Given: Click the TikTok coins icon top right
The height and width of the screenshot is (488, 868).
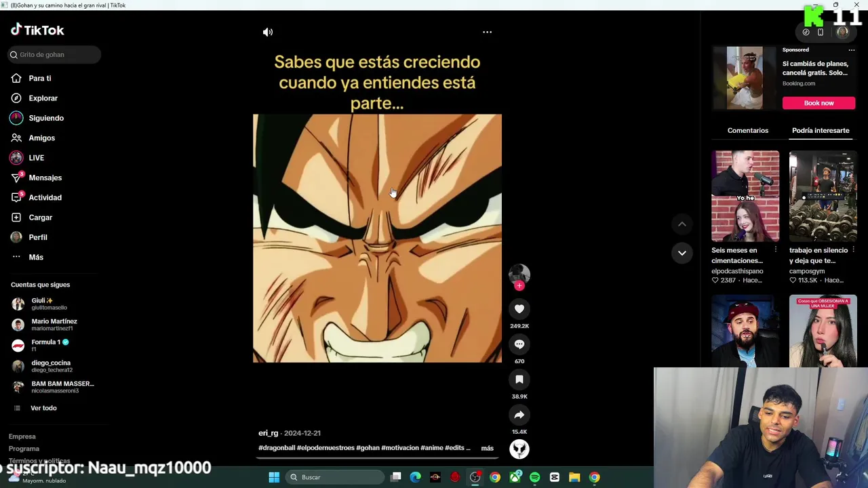Looking at the screenshot, I should 806,32.
